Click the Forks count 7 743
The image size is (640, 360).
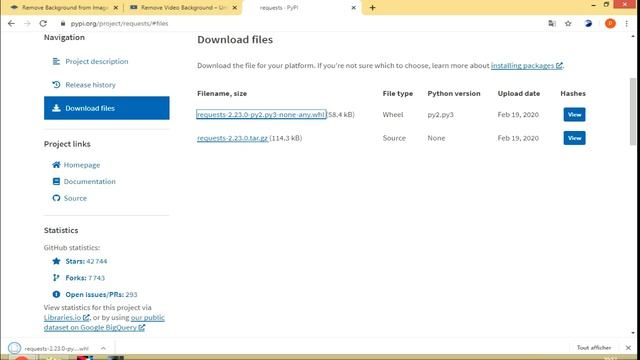(x=96, y=278)
